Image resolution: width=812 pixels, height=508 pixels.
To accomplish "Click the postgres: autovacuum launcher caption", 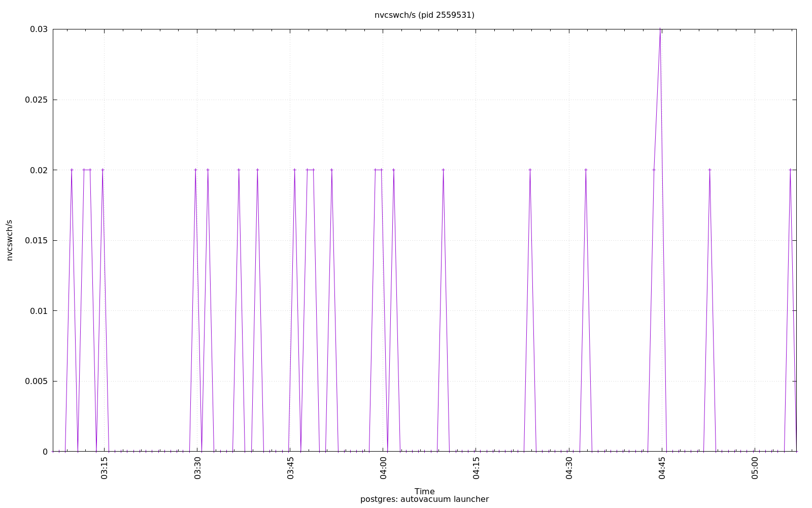I will [x=424, y=499].
